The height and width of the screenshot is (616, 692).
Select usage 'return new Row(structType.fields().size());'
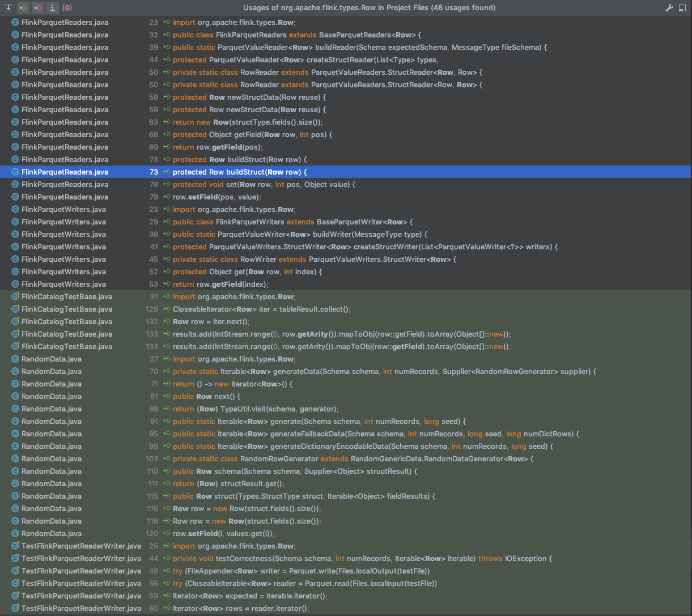point(248,122)
